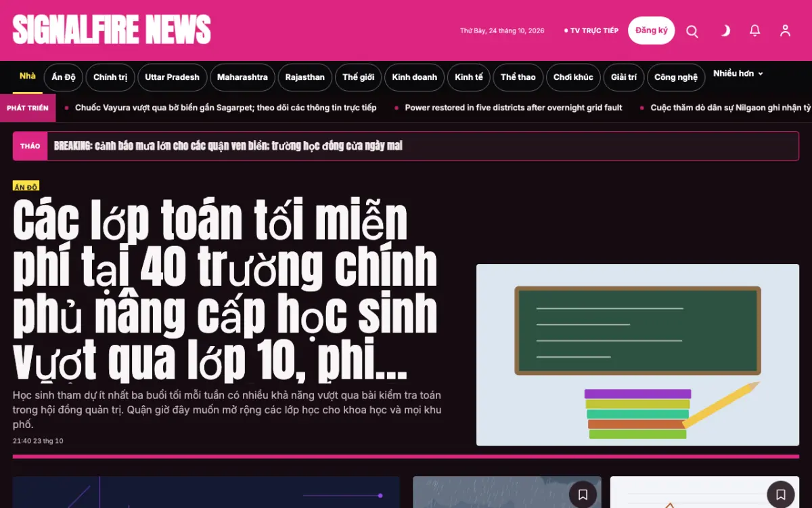Open user account profile icon

click(785, 31)
